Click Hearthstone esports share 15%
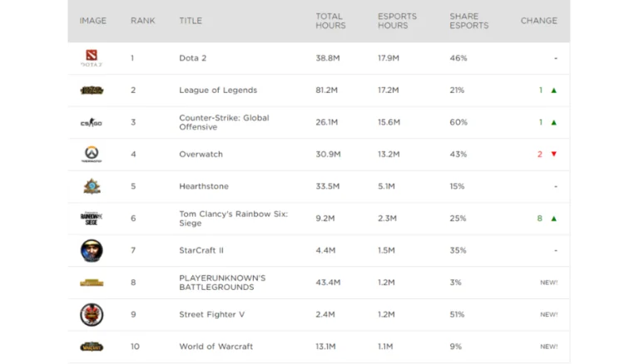 [x=457, y=186]
